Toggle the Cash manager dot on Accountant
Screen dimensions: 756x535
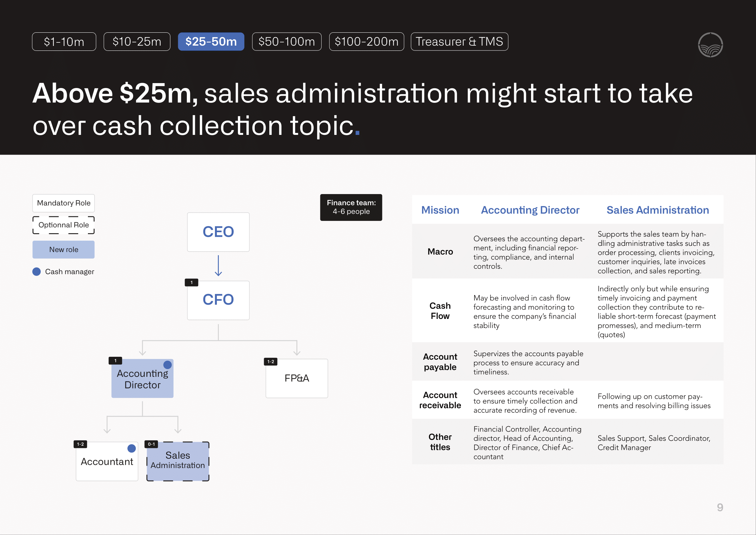click(x=131, y=448)
